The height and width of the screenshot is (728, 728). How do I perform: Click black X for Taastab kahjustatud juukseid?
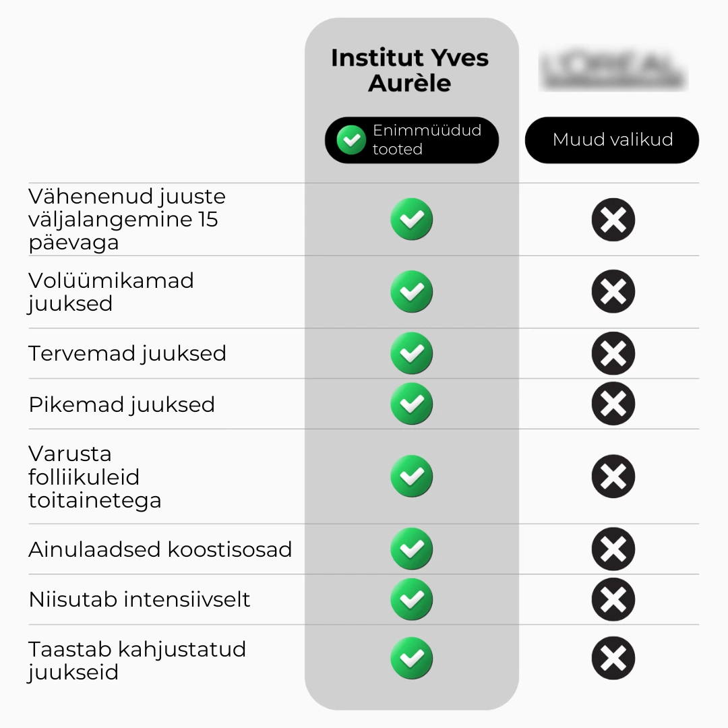pyautogui.click(x=613, y=659)
